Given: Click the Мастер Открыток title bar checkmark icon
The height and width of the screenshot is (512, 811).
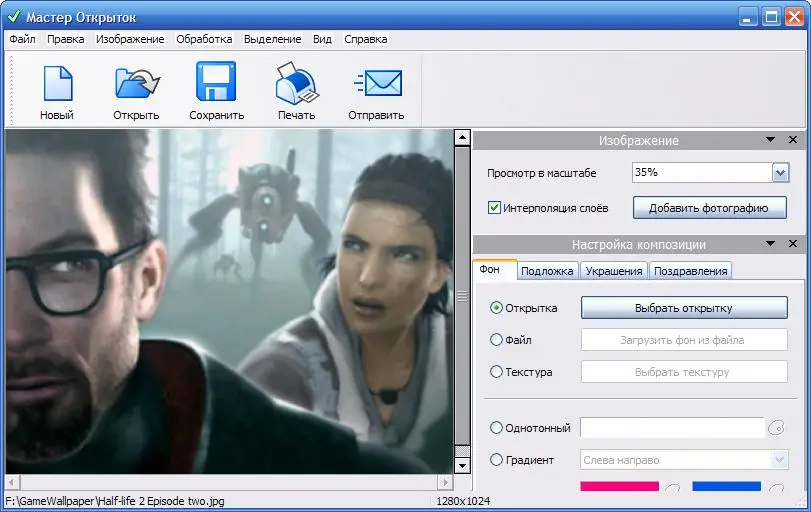Looking at the screenshot, I should coord(14,17).
